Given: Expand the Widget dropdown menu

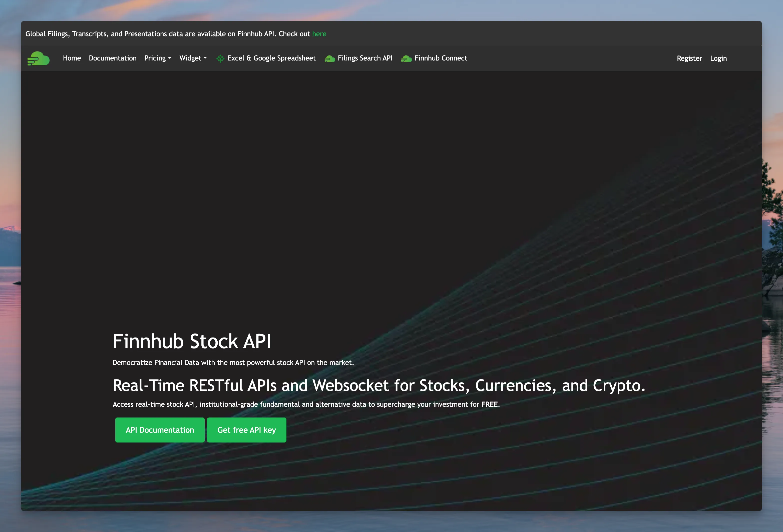Looking at the screenshot, I should pyautogui.click(x=193, y=58).
